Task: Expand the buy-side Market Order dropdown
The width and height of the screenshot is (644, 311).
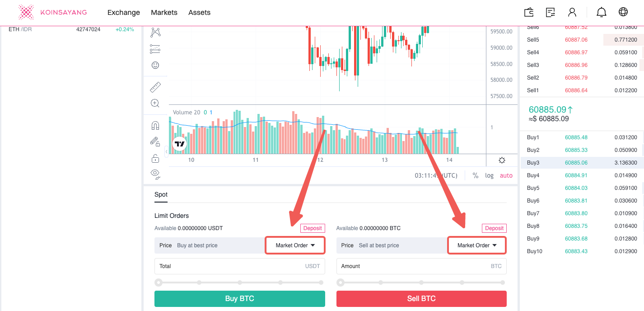Action: pyautogui.click(x=295, y=245)
